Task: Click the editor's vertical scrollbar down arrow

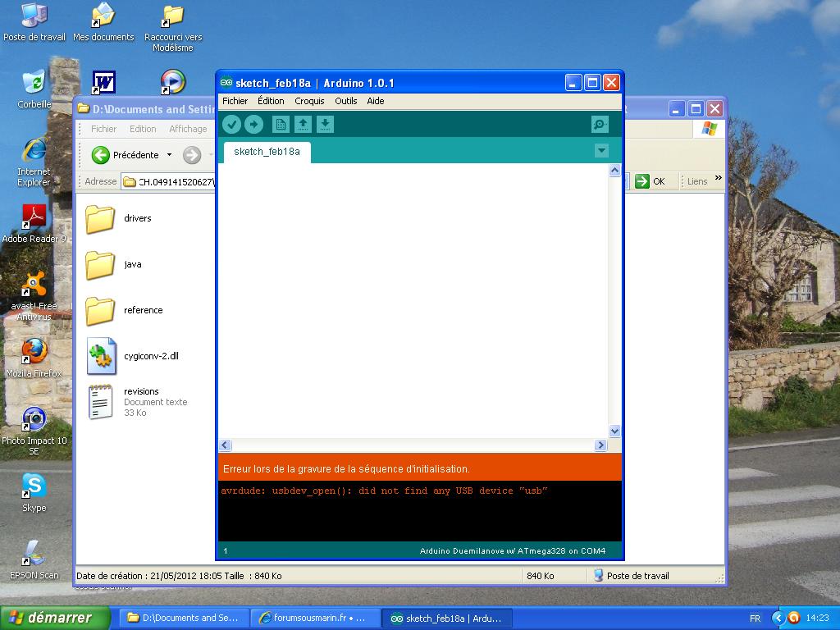Action: pyautogui.click(x=615, y=431)
